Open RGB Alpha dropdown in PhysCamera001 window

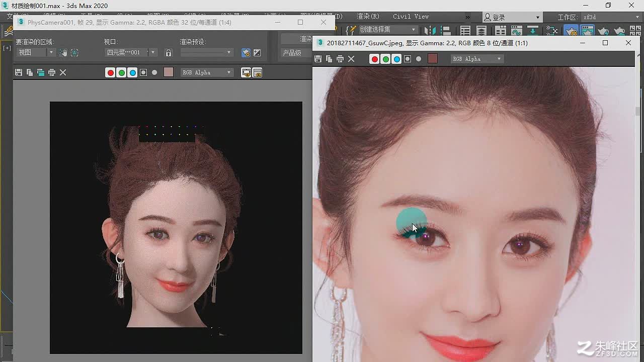(x=207, y=72)
